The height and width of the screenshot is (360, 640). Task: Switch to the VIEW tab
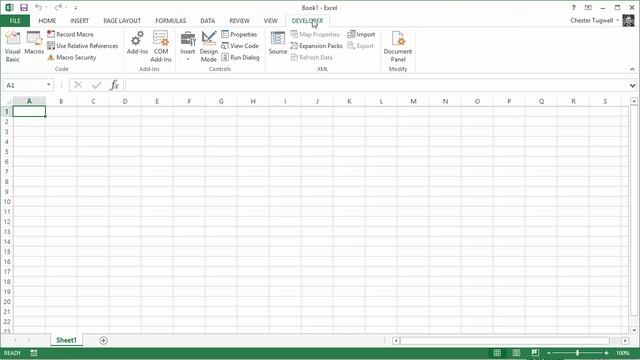pos(270,20)
